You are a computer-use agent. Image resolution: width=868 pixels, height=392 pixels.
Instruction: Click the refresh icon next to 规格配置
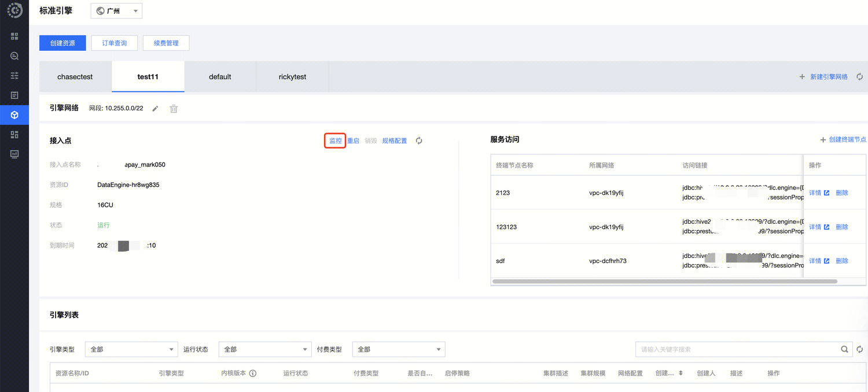click(x=419, y=140)
